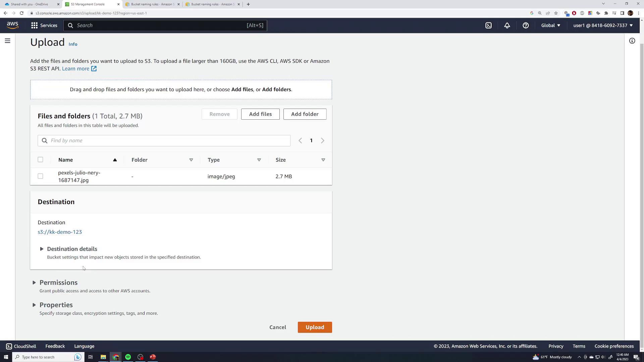The height and width of the screenshot is (362, 644).
Task: Click the notifications bell icon
Action: (x=507, y=25)
